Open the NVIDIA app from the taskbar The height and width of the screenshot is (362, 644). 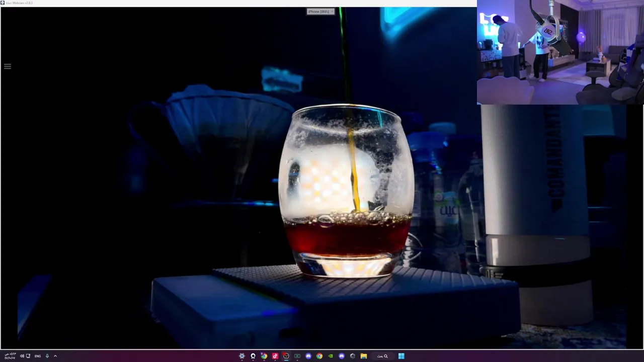coord(331,356)
